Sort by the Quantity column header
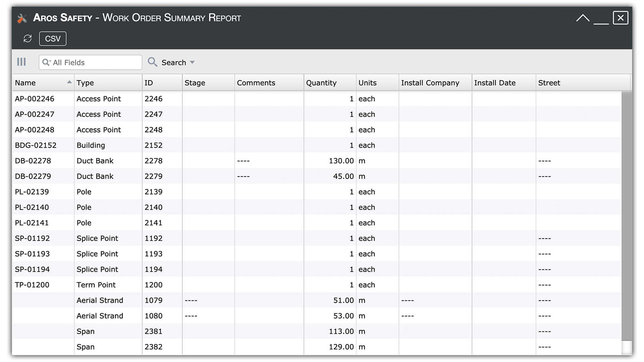Image resolution: width=644 pixels, height=362 pixels. pos(330,83)
